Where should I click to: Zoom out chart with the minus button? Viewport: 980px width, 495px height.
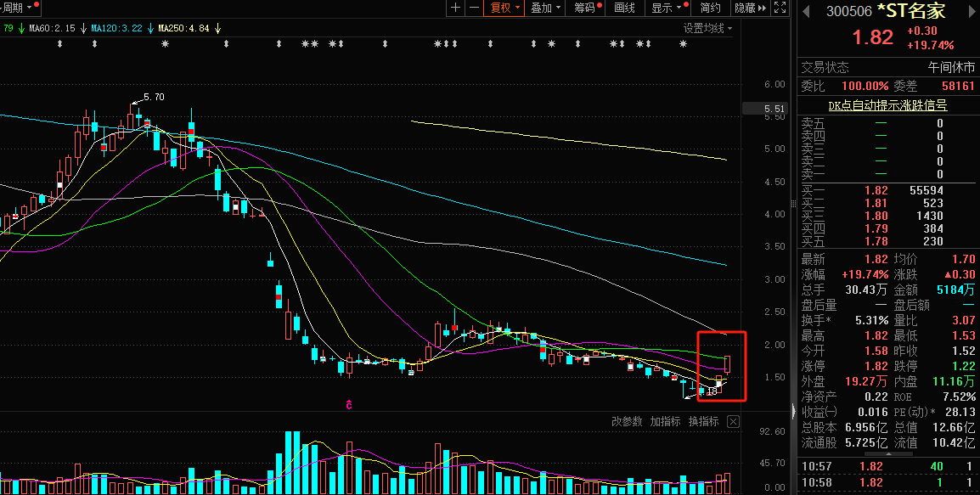474,8
